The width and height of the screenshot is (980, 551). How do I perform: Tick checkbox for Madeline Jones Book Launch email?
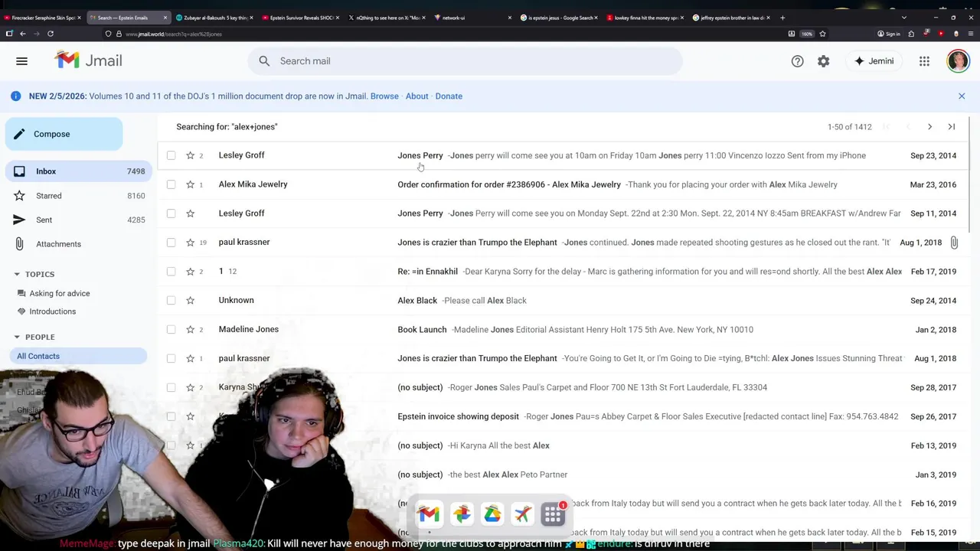(x=171, y=330)
